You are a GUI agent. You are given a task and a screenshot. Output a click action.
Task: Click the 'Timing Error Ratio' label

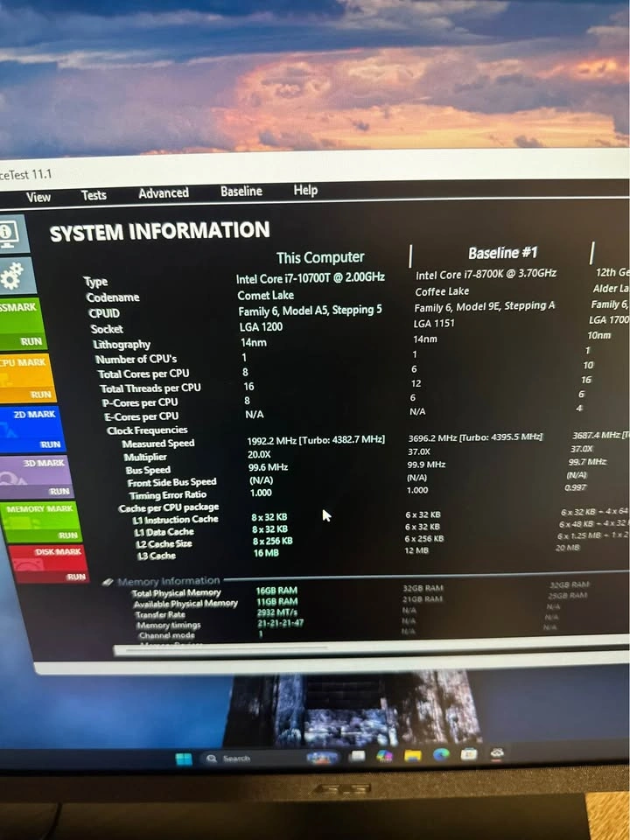168,495
